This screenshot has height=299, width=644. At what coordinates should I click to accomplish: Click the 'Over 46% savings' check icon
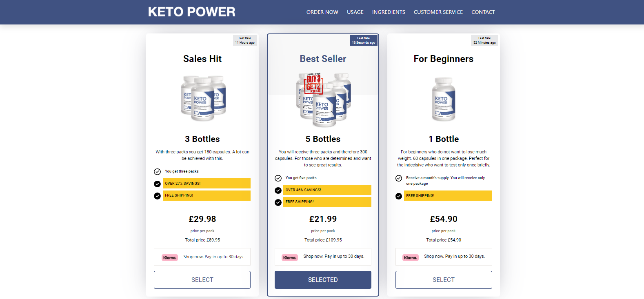(x=278, y=190)
